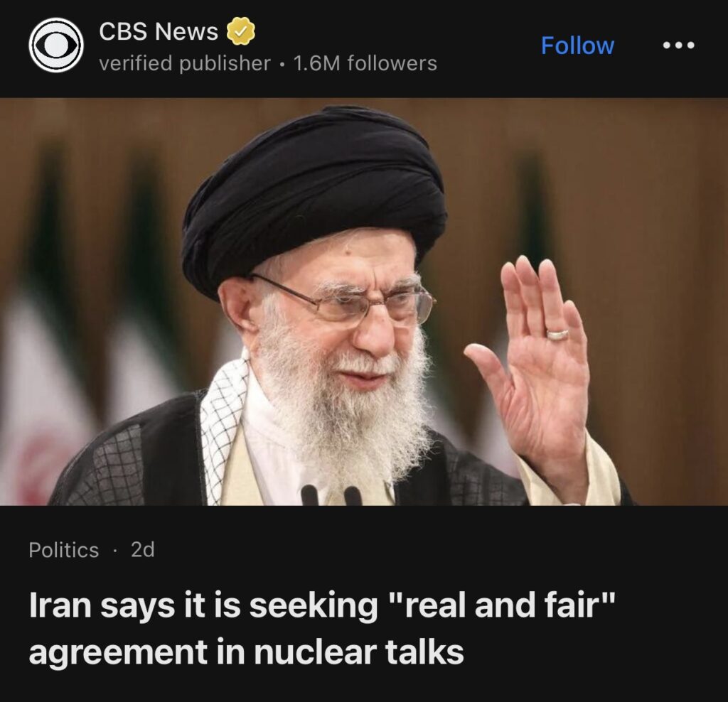Viewport: 728px width, 702px height.
Task: Open the CBS News publisher name
Action: 159,31
